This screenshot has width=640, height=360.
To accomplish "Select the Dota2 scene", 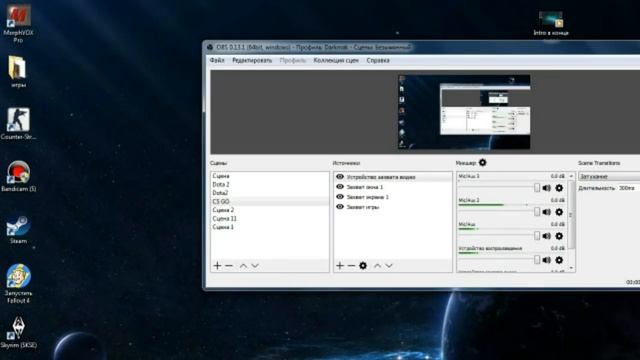I will pyautogui.click(x=270, y=193).
